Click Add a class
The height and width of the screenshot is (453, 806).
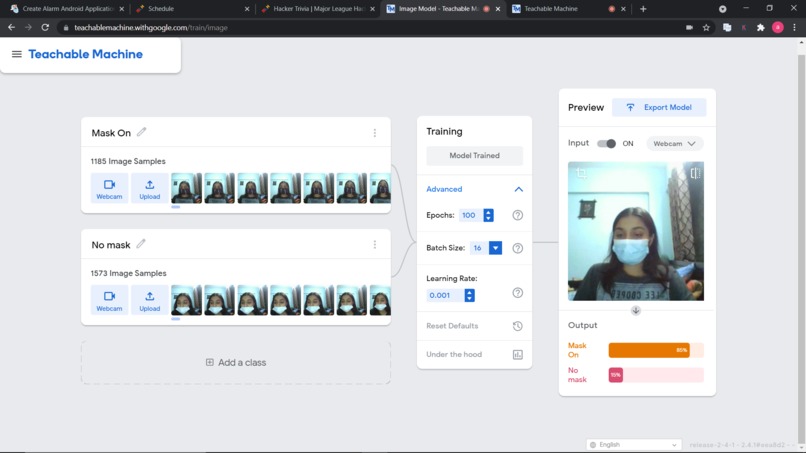pyautogui.click(x=236, y=363)
